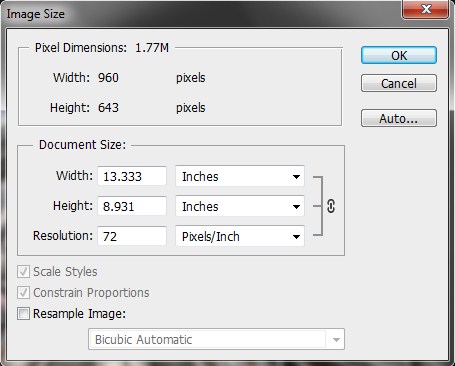
Task: Enable the Resample Image checkbox
Action: [x=23, y=314]
